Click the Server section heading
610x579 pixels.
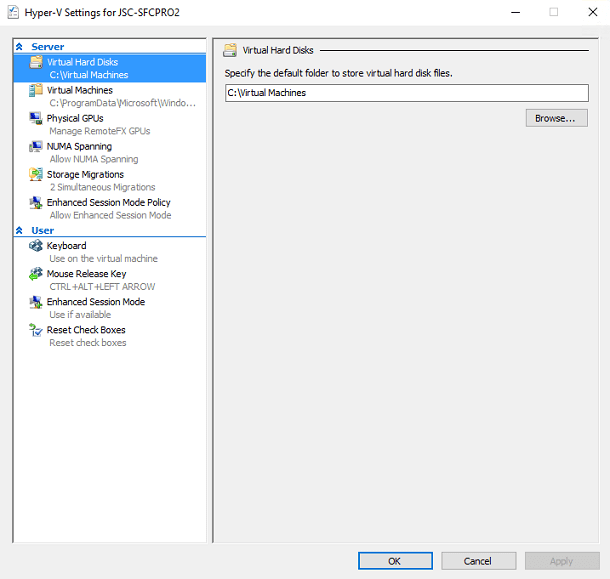coord(47,47)
